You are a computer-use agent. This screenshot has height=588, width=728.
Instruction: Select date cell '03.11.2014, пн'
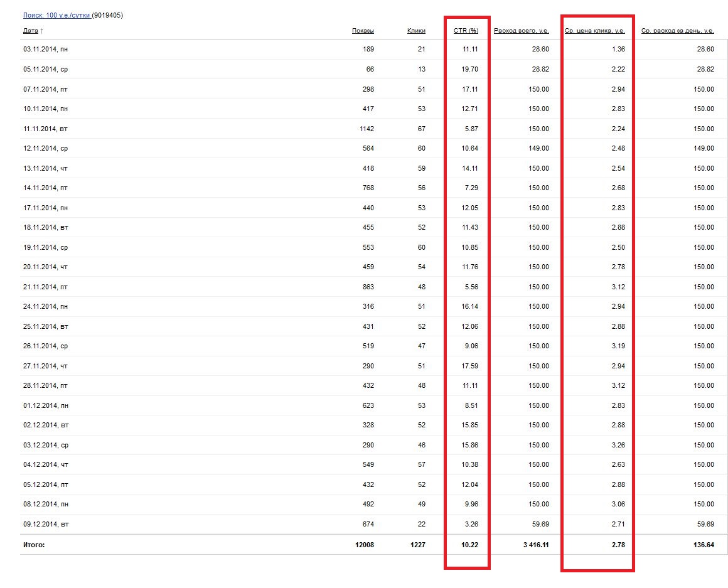pos(45,49)
